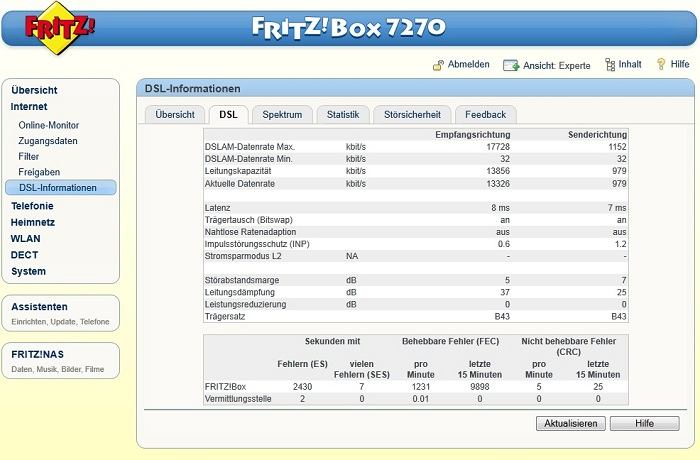Click the Abmelden lock icon

(x=438, y=65)
